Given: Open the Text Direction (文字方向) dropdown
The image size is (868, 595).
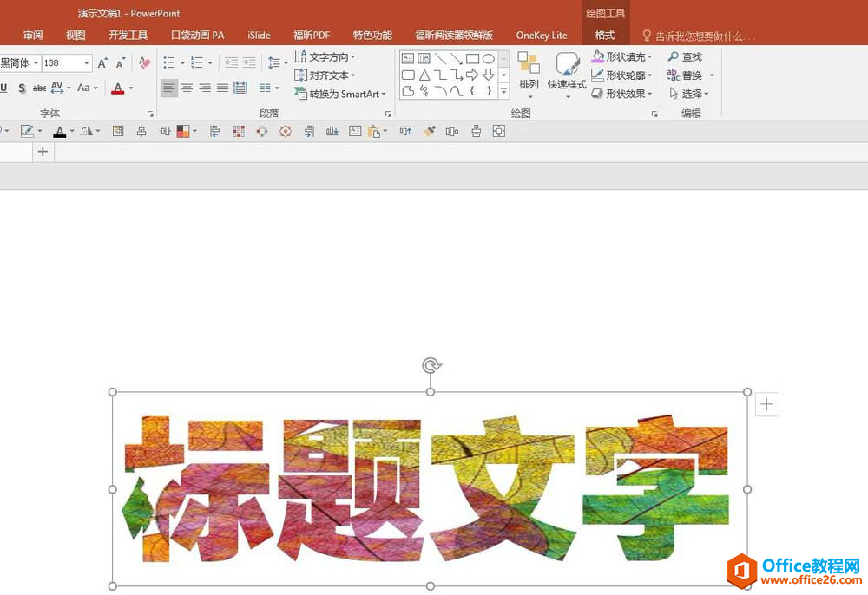Looking at the screenshot, I should coord(325,57).
